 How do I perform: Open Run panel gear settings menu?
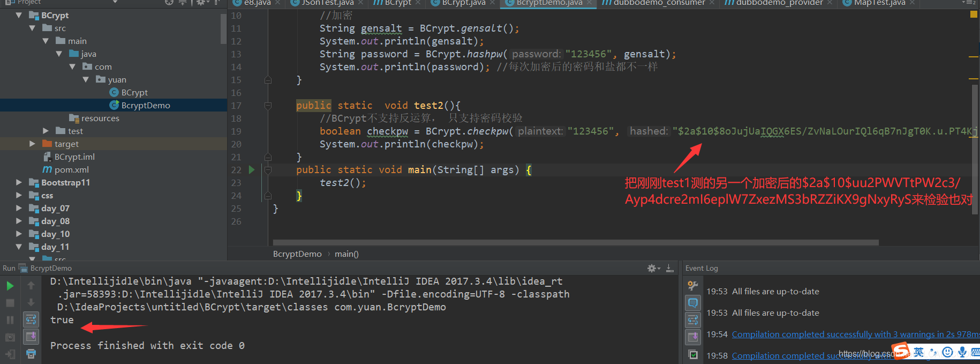(653, 268)
